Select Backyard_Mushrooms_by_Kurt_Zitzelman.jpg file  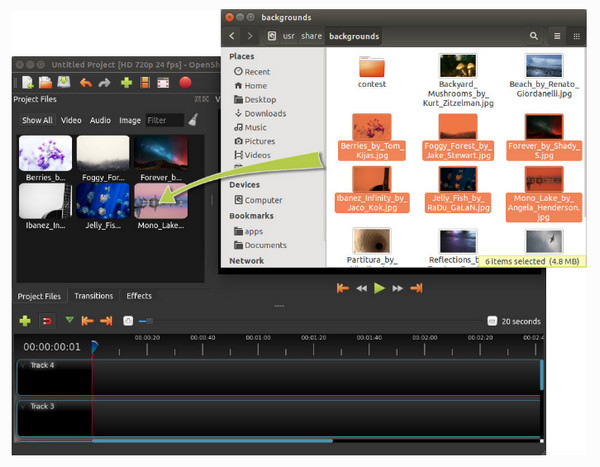(x=458, y=80)
